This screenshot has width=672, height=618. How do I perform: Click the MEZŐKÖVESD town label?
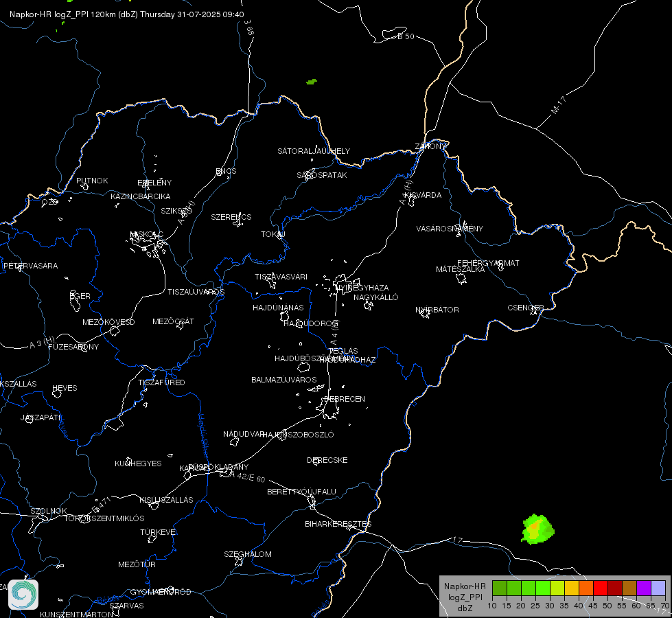[x=109, y=322]
